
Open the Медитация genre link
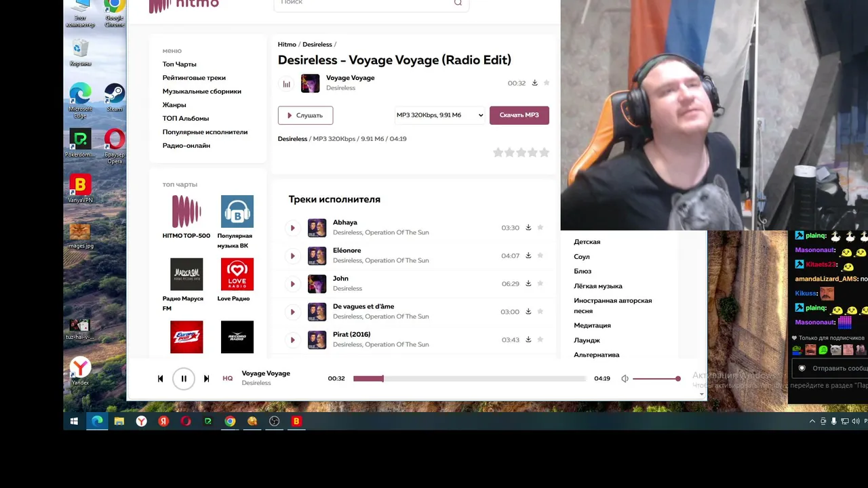click(593, 325)
